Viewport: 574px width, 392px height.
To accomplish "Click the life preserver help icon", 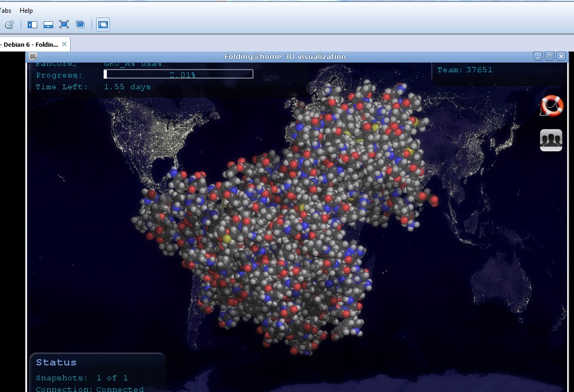I will tap(551, 106).
